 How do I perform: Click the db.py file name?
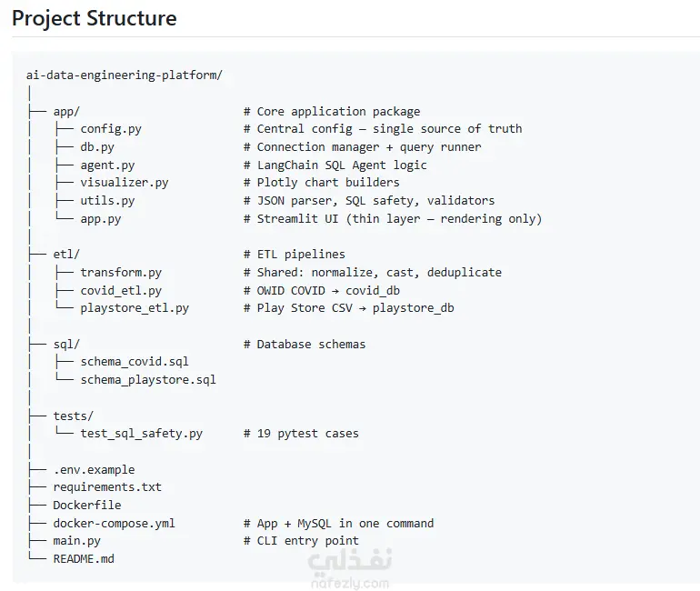pyautogui.click(x=97, y=147)
